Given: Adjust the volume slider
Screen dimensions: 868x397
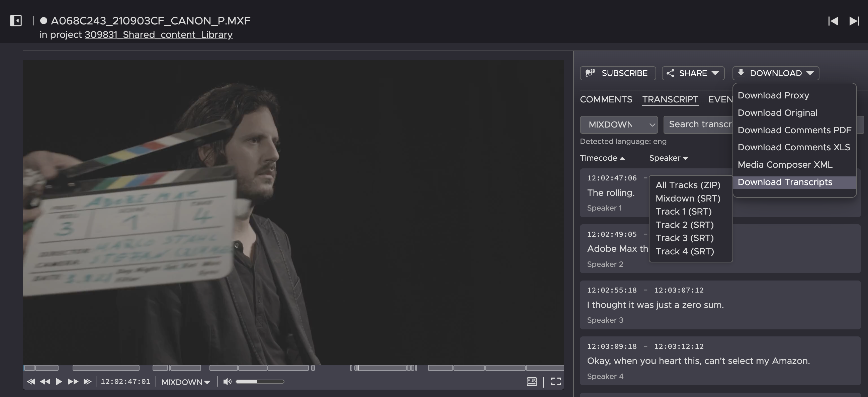Looking at the screenshot, I should 259,382.
